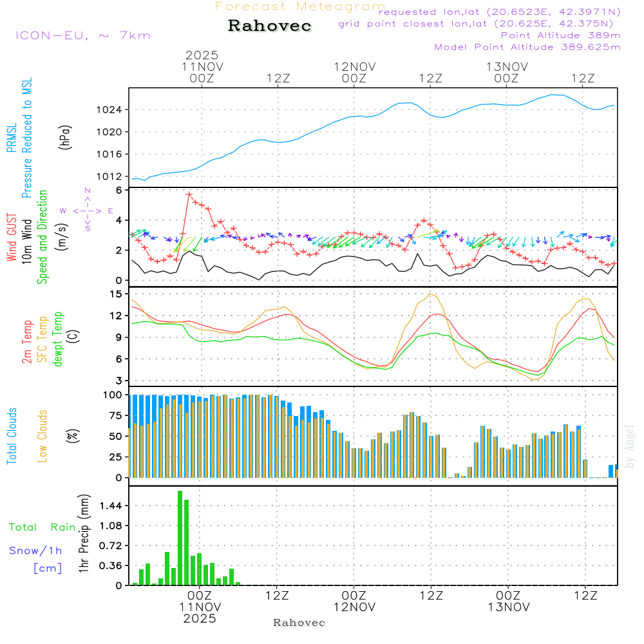Click the 12NOV 00Z label on top axis
Viewport: 644px width, 644px height.
pyautogui.click(x=354, y=72)
